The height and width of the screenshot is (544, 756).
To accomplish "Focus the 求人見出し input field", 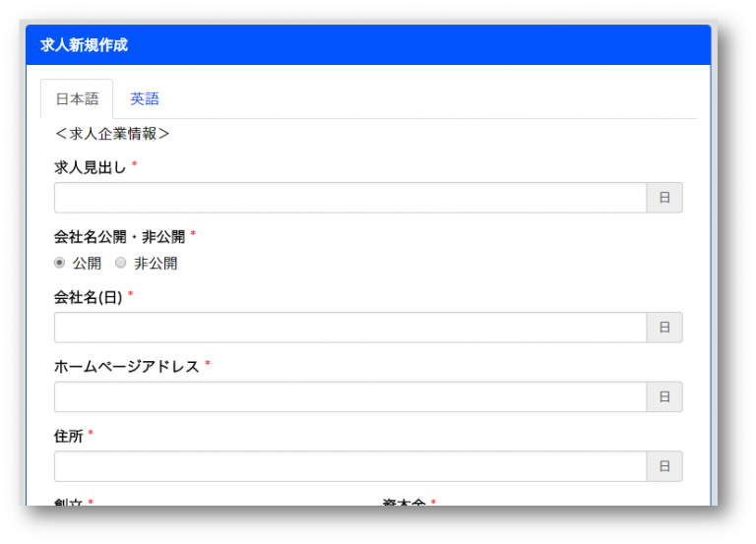I will coord(349,198).
